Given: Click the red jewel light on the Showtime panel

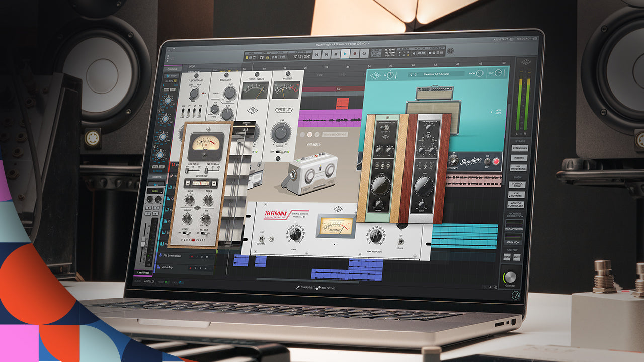Looking at the screenshot, I should (496, 162).
